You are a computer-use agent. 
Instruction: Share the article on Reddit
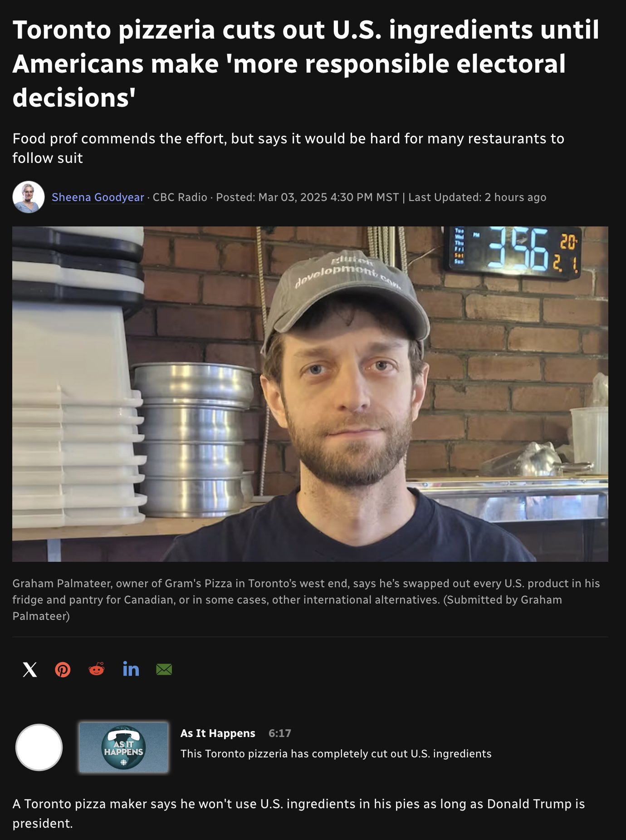pyautogui.click(x=97, y=669)
